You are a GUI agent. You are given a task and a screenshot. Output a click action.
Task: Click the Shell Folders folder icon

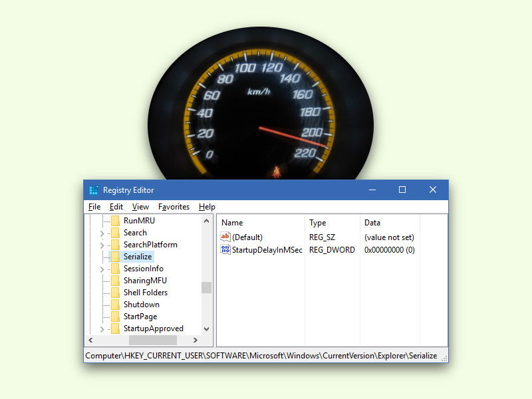(115, 293)
